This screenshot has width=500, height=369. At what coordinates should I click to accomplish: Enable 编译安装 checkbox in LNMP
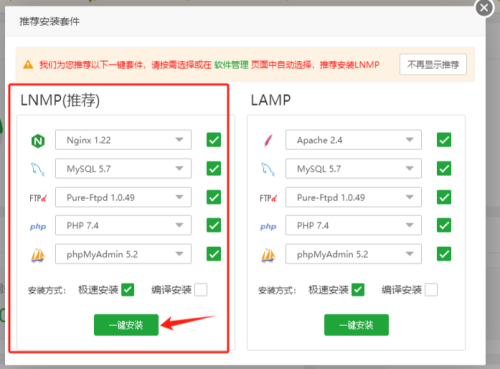click(201, 290)
